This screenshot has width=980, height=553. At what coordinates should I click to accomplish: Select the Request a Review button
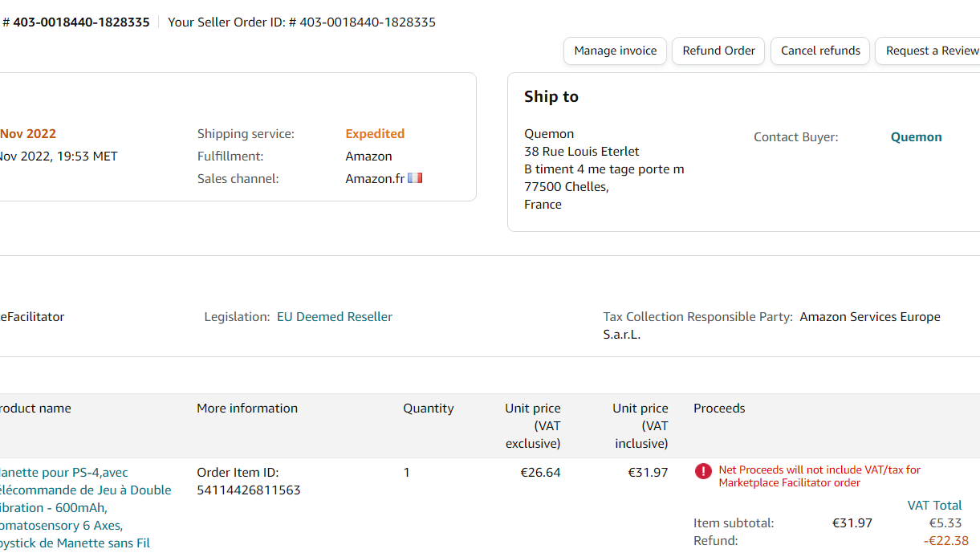pyautogui.click(x=931, y=51)
